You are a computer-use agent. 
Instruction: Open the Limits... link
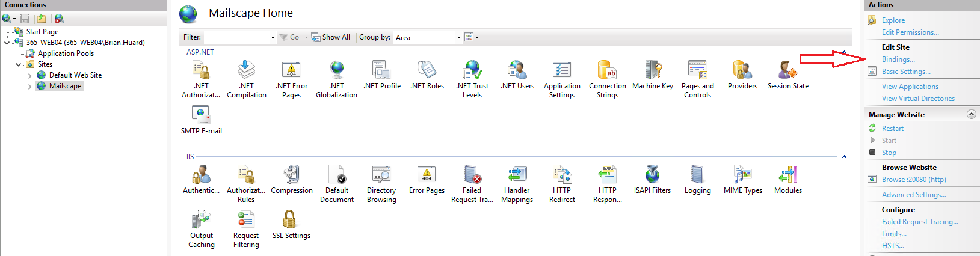(x=894, y=234)
